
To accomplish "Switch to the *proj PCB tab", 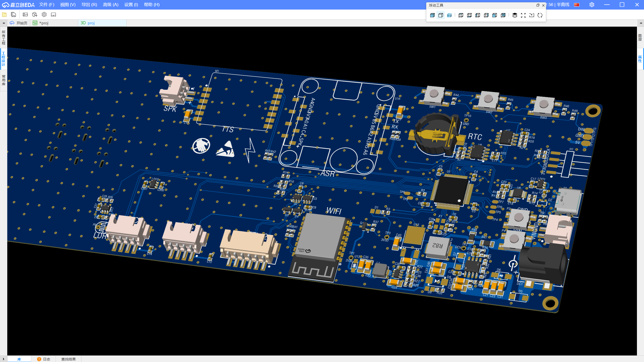I will (44, 23).
